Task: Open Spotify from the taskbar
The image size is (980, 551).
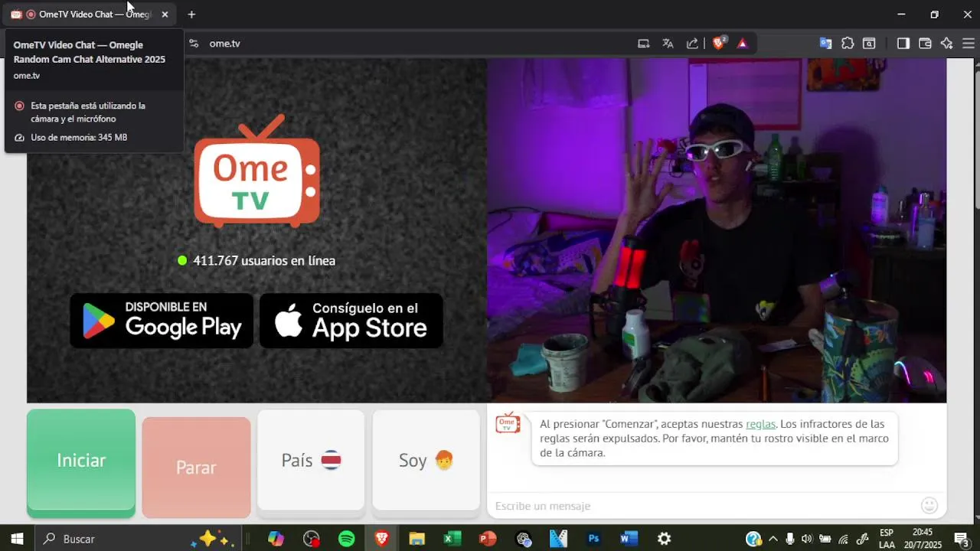Action: click(x=346, y=539)
